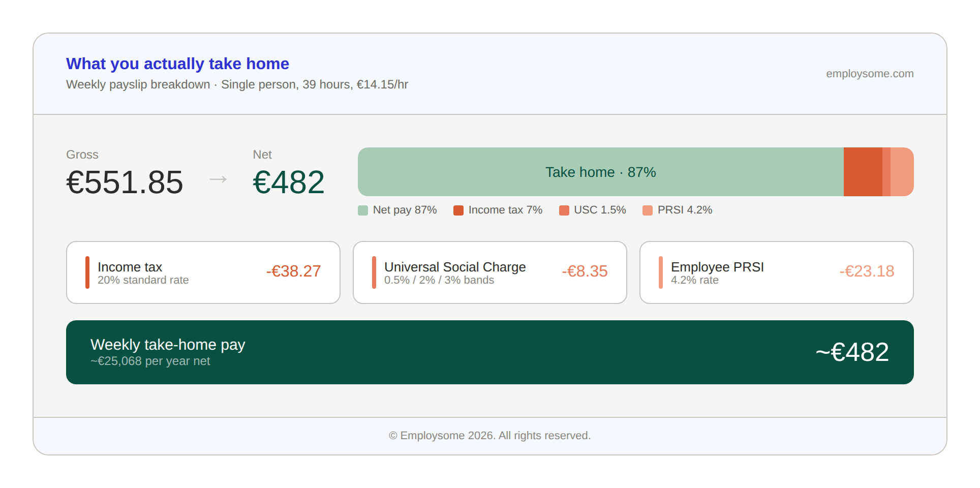Click the gray arrow between Gross and Net
The width and height of the screenshot is (980, 488).
pos(218,179)
